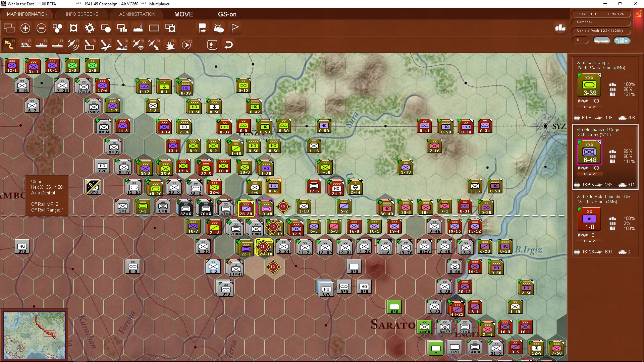Image resolution: width=644 pixels, height=362 pixels.
Task: Click the pennant flag end turn icon
Action: coord(235,28)
